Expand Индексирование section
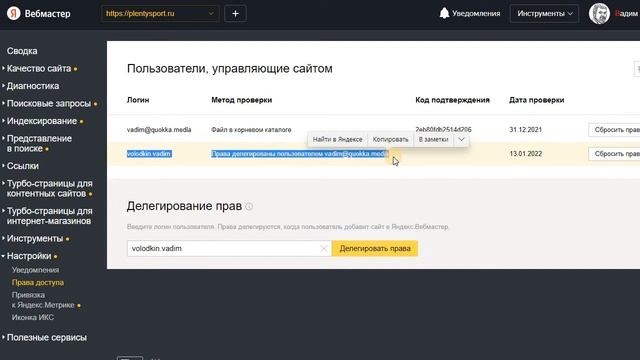The width and height of the screenshot is (640, 360). tap(42, 121)
